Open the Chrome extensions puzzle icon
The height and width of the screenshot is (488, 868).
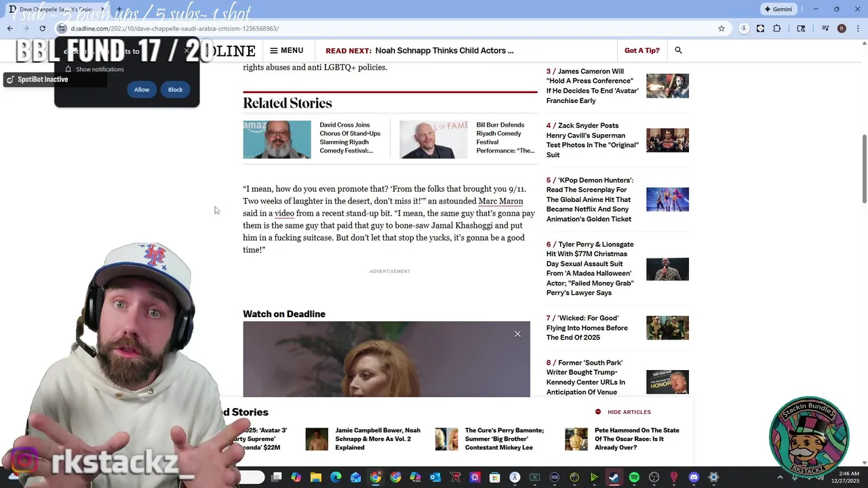[776, 28]
